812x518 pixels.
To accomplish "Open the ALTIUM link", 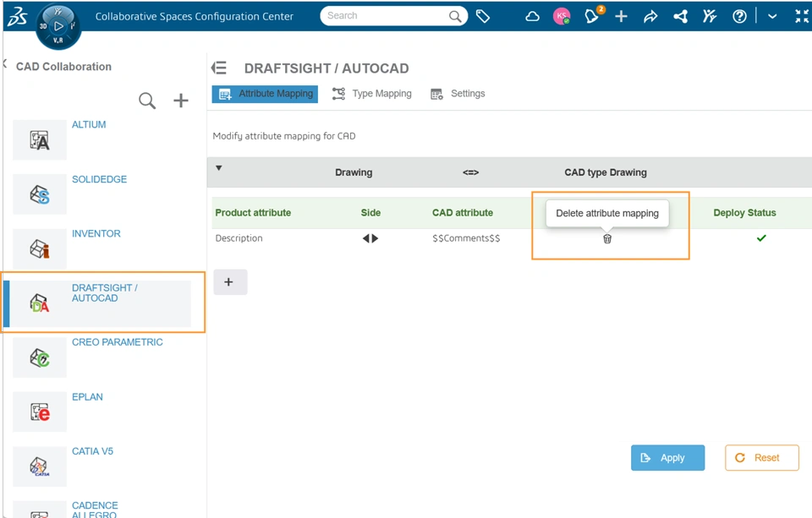I will pyautogui.click(x=89, y=125).
